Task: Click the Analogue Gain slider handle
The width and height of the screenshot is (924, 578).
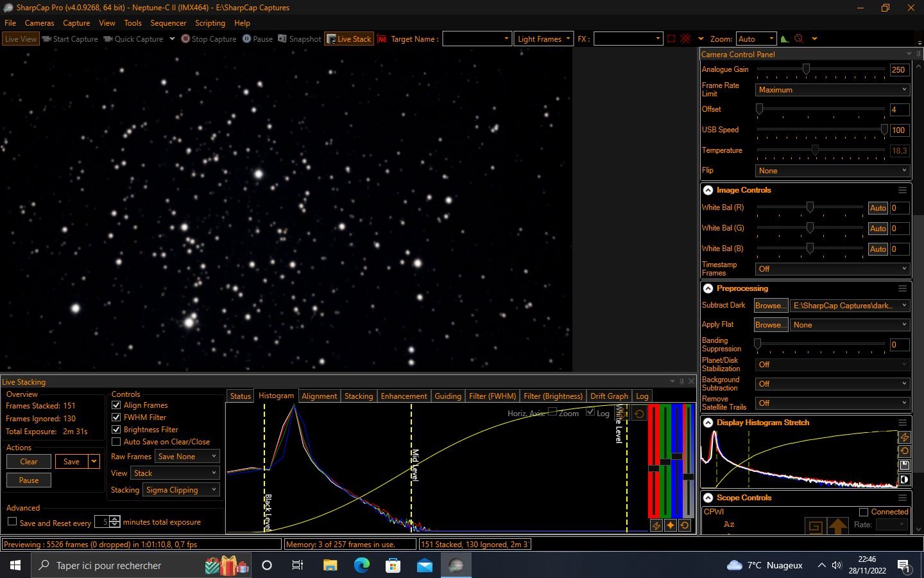Action: 806,69
